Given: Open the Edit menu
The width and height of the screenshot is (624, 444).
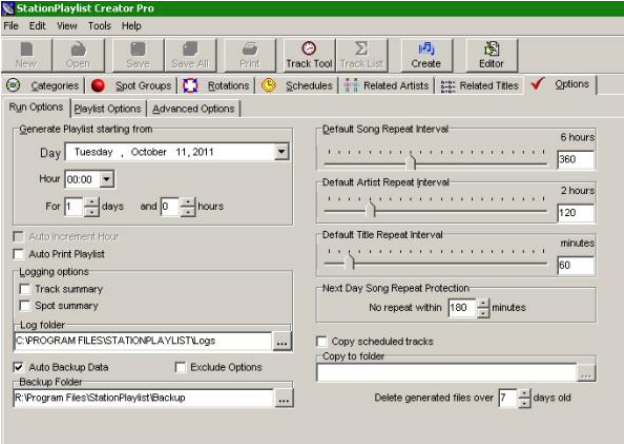Looking at the screenshot, I should tap(37, 26).
